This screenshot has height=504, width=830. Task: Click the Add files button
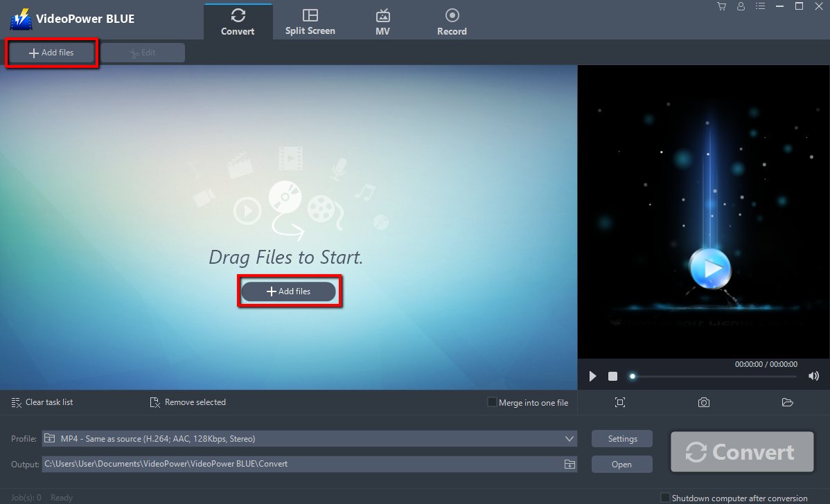[x=289, y=291]
